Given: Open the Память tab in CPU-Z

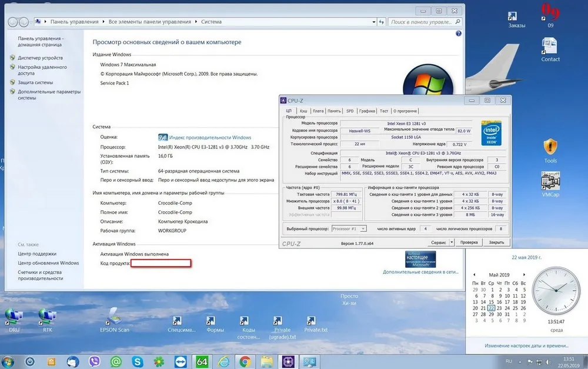Looking at the screenshot, I should tap(334, 111).
